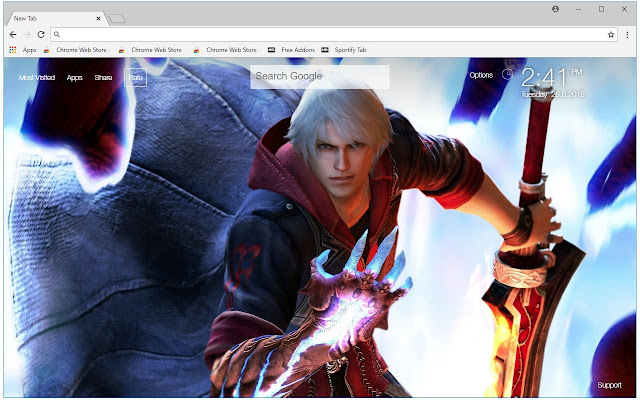Screen dimensions: 640x400
Task: Click the Share menu item
Action: [x=103, y=78]
